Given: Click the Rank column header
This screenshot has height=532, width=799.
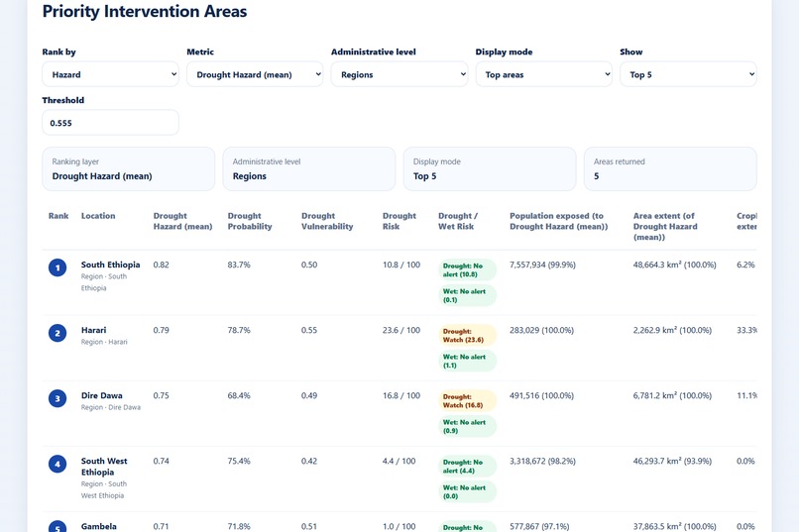Looking at the screenshot, I should click(x=58, y=216).
